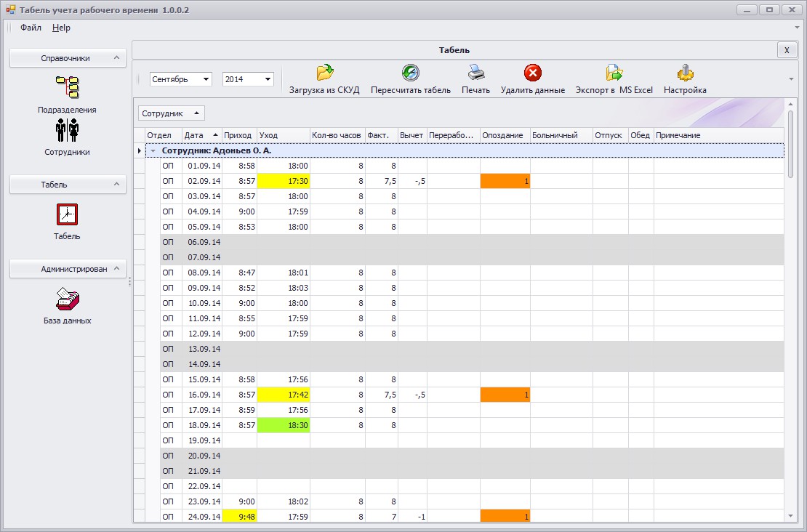
Task: Click the vertical scrollbar thumb
Action: tap(790, 144)
